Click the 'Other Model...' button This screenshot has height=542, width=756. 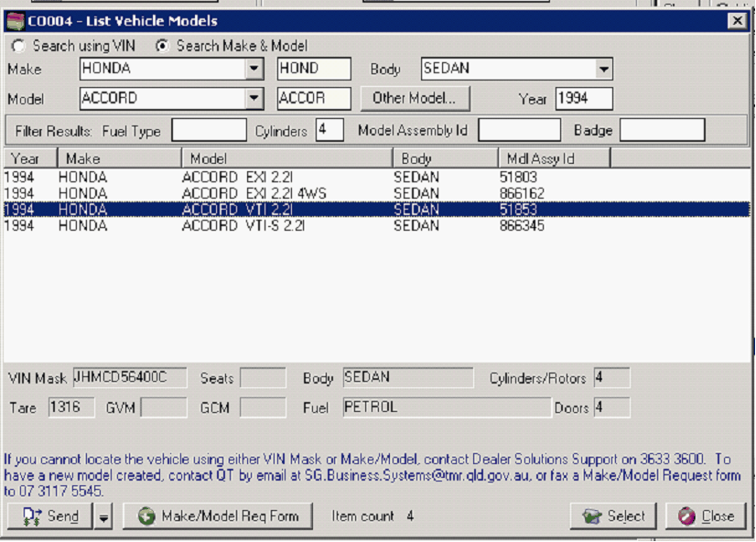point(415,98)
